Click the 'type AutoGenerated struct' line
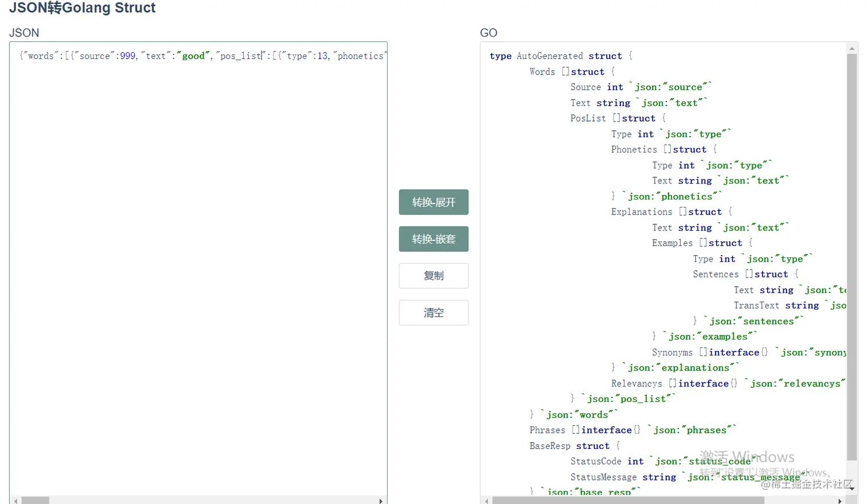867x504 pixels. pos(561,56)
